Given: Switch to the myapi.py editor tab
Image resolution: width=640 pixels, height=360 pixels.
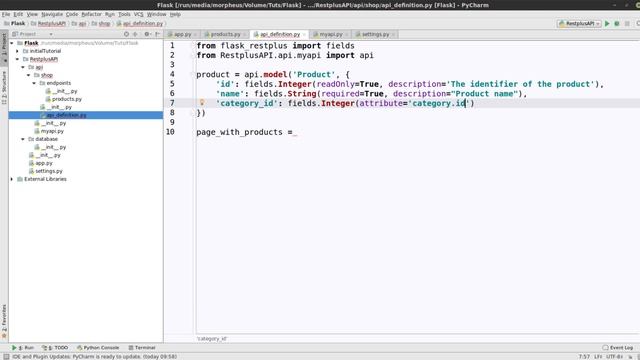Looking at the screenshot, I should pos(331,34).
